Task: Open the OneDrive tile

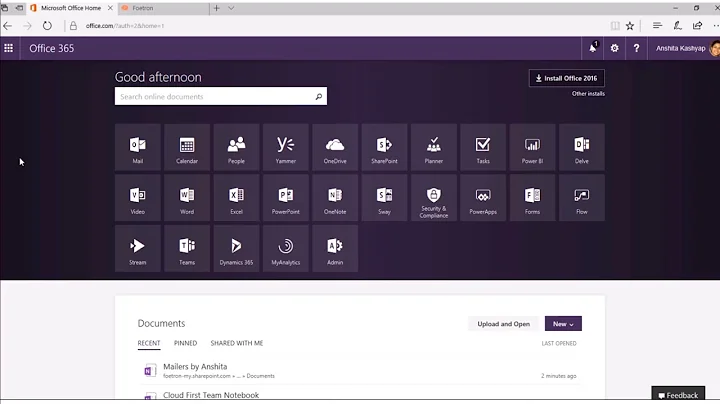Action: pyautogui.click(x=335, y=147)
